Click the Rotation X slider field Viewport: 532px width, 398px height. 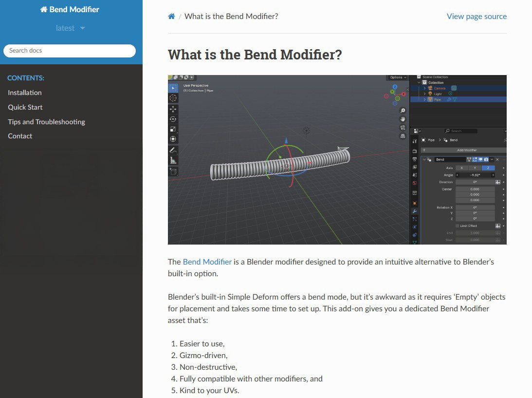[475, 208]
